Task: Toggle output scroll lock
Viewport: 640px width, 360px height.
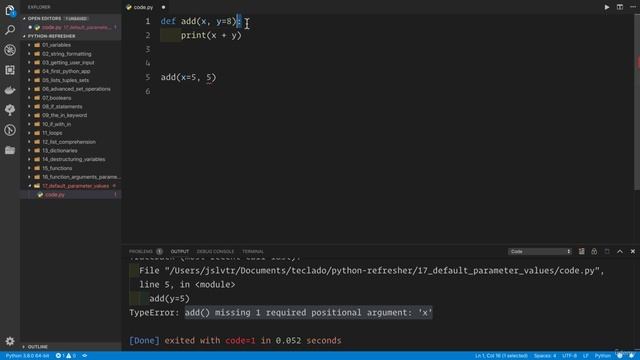Action: 594,251
